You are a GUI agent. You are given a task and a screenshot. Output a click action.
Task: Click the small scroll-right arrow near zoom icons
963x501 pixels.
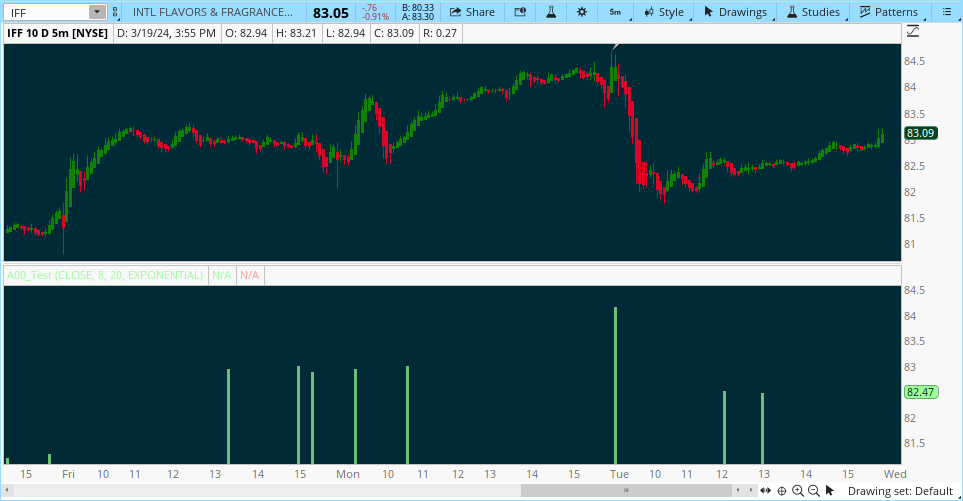[751, 490]
